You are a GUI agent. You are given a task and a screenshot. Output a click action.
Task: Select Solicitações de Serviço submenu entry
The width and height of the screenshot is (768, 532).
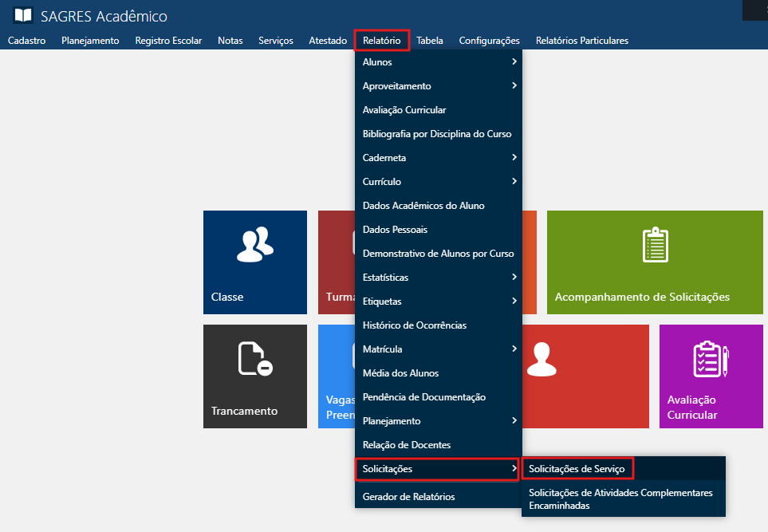pyautogui.click(x=577, y=468)
